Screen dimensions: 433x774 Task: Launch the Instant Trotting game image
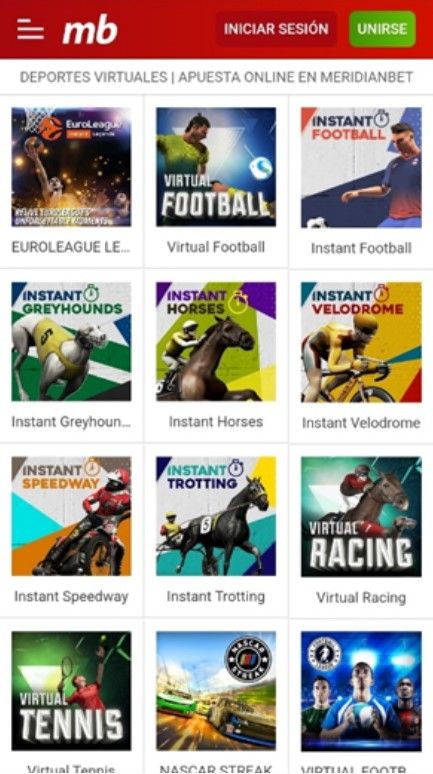[216, 516]
